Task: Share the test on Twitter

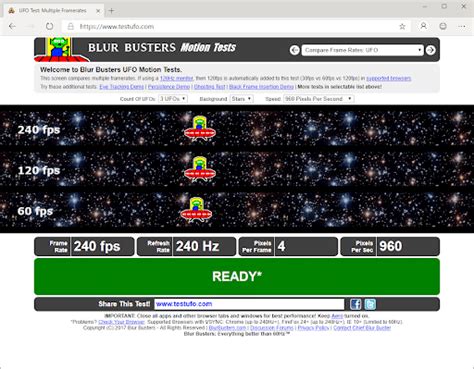Action: point(370,304)
